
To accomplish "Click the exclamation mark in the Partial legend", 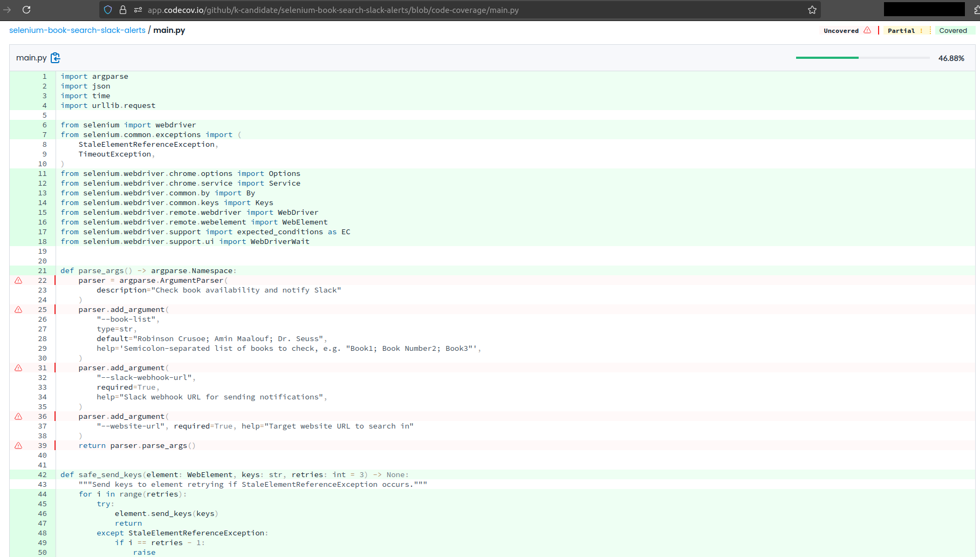I will [x=921, y=31].
